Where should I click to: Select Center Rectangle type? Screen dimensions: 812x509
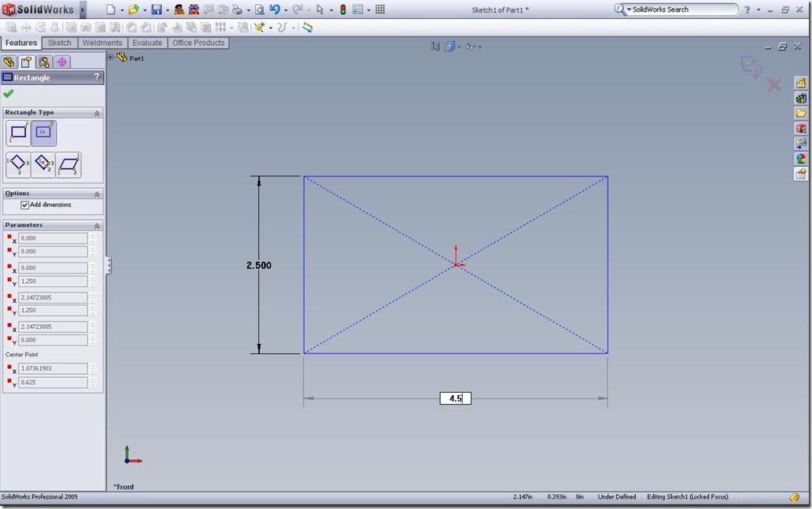pyautogui.click(x=43, y=133)
